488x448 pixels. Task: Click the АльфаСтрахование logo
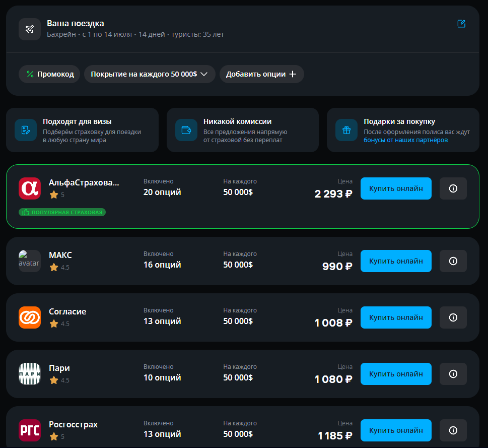click(30, 188)
